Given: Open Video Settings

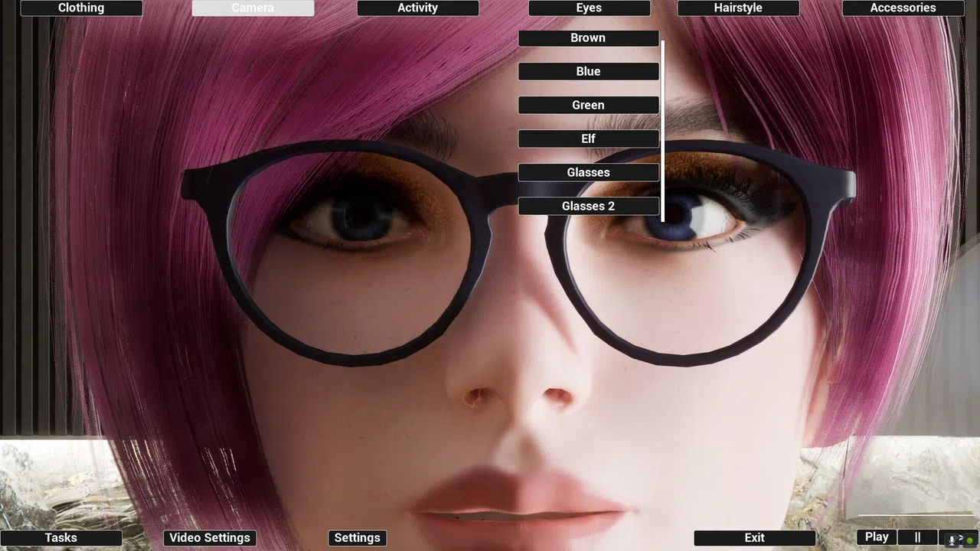Looking at the screenshot, I should (210, 538).
